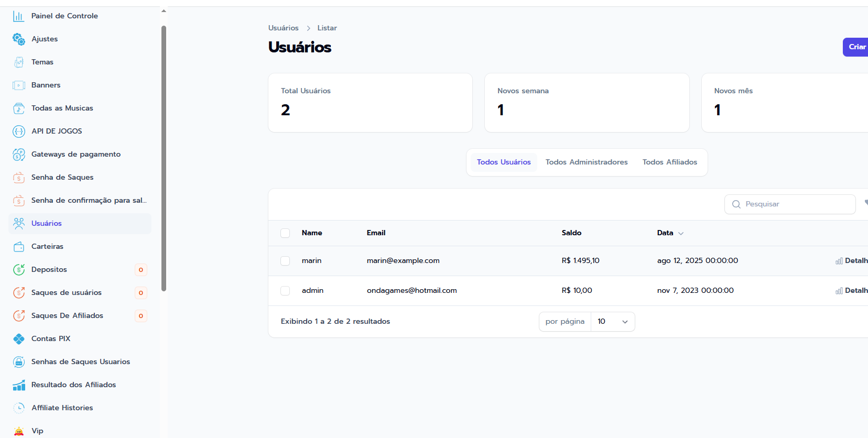The height and width of the screenshot is (438, 868).
Task: Open Temas menu item
Action: pyautogui.click(x=80, y=62)
